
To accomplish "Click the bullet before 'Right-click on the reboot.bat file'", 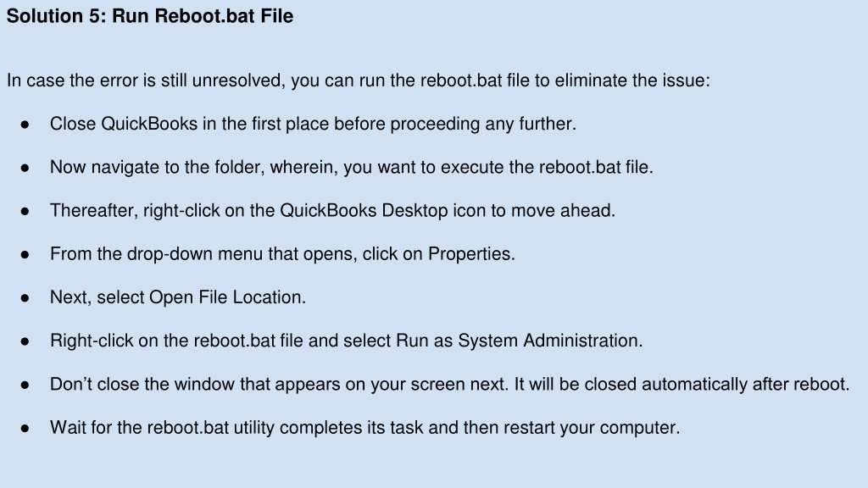I will tap(25, 342).
